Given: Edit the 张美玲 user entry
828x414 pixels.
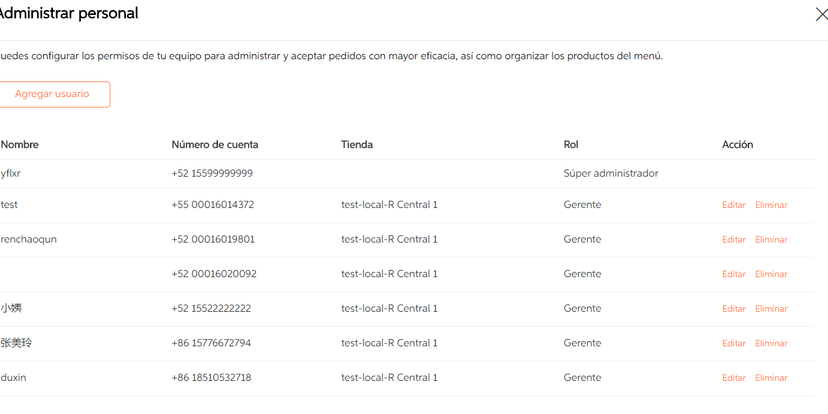Looking at the screenshot, I should point(733,343).
